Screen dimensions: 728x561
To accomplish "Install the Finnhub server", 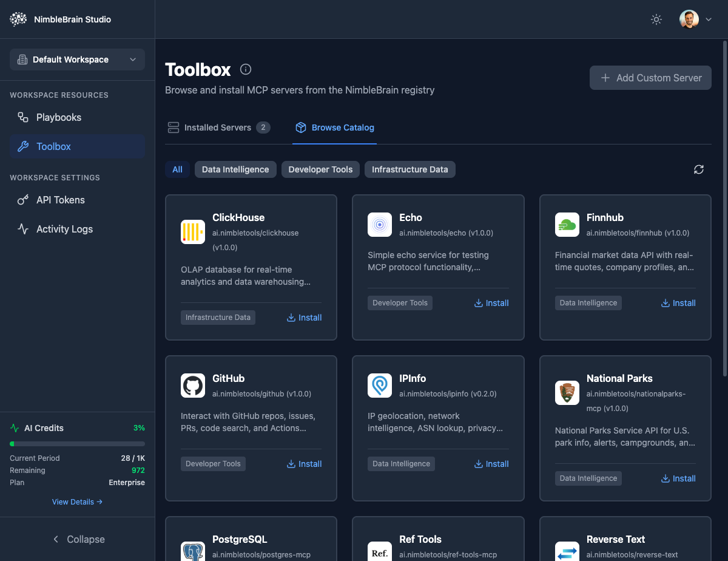I will [678, 303].
